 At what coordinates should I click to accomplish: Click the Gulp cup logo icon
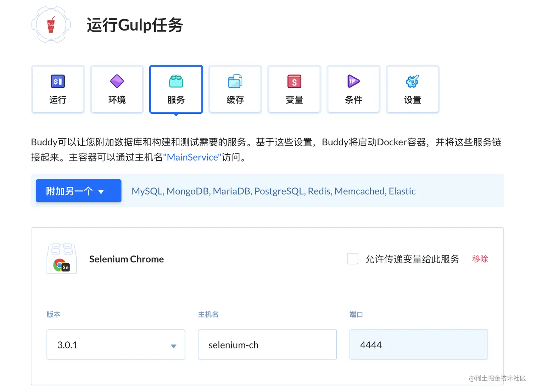(x=51, y=25)
